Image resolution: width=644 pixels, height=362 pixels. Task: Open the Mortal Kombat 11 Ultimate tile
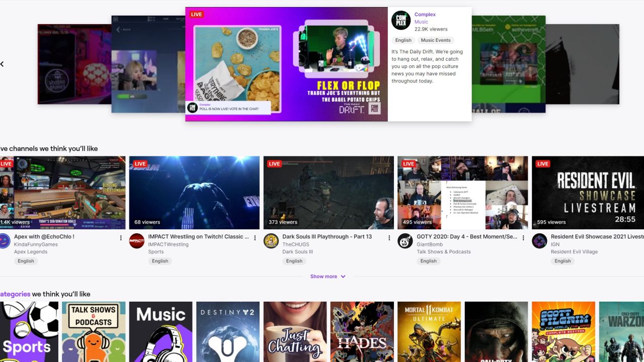click(x=429, y=332)
